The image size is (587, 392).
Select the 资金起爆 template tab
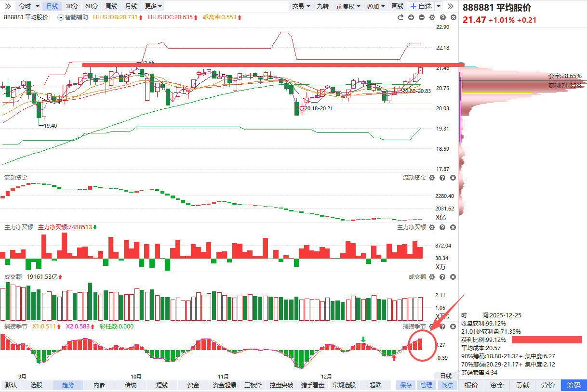(x=225, y=385)
